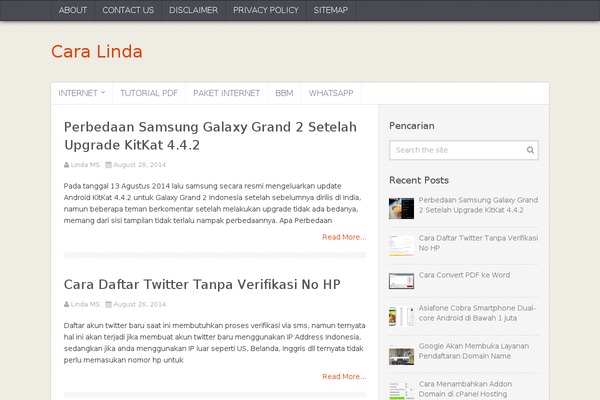The image size is (600, 400).
Task: Open Perbedaan Samsung Galaxy Grand 2 article title
Action: coord(210,136)
